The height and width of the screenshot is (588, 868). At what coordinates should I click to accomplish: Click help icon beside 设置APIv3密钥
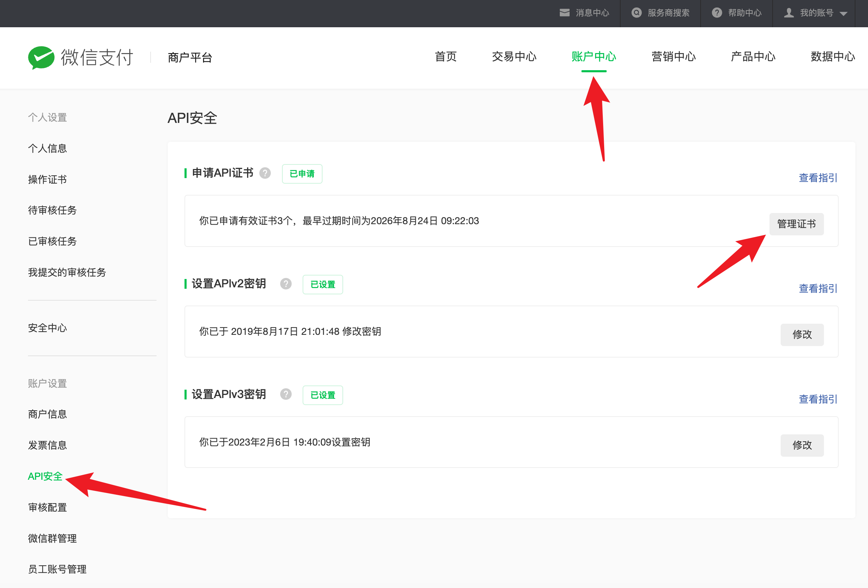pos(286,394)
